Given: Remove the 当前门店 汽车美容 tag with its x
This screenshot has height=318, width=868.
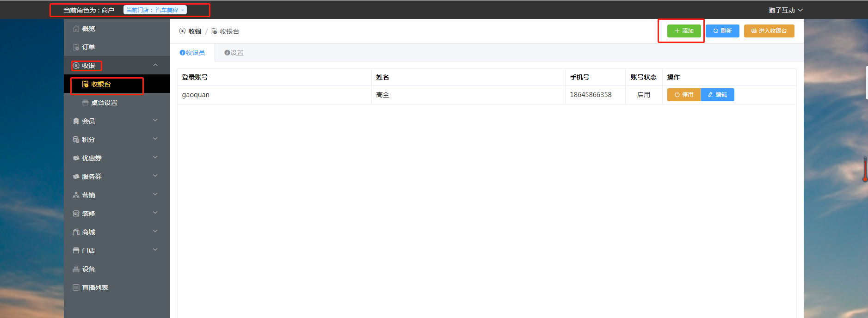Looking at the screenshot, I should [x=183, y=10].
